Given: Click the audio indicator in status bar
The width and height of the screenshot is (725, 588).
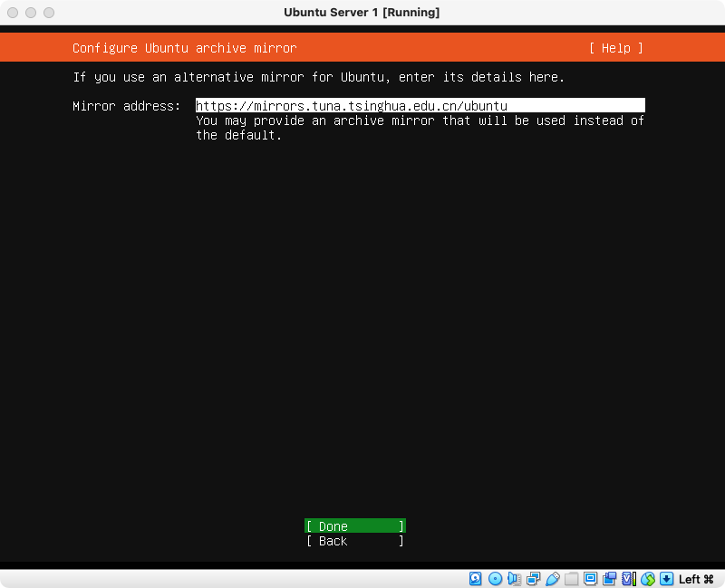Looking at the screenshot, I should click(x=514, y=579).
